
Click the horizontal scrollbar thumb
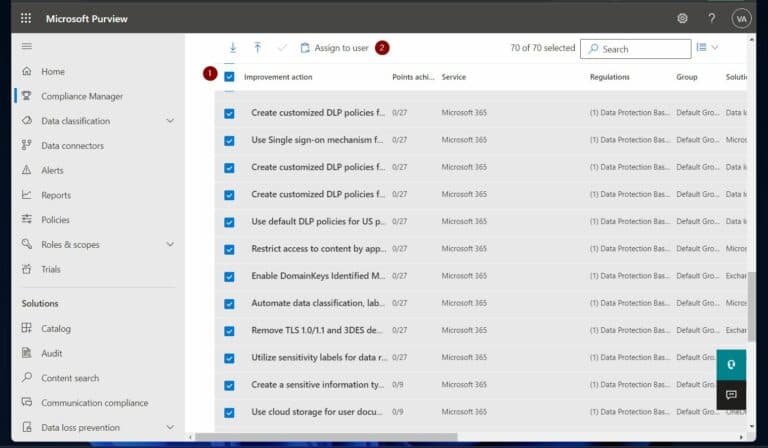[326, 437]
